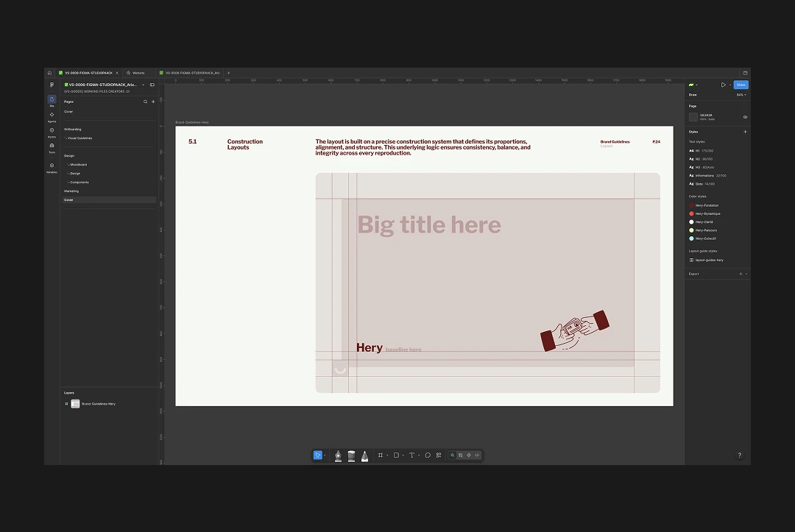Select the Move tool in the bottom toolbar
The height and width of the screenshot is (532, 795).
[x=317, y=455]
